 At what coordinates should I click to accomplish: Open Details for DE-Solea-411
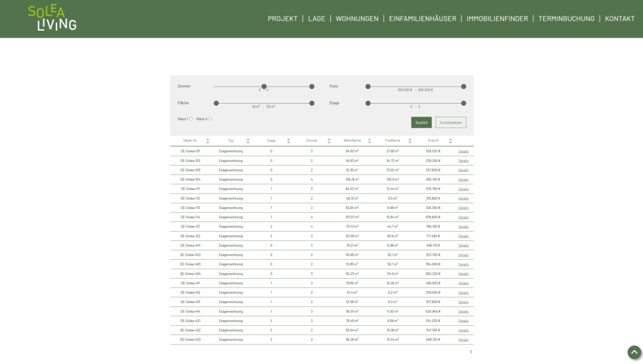tap(463, 283)
